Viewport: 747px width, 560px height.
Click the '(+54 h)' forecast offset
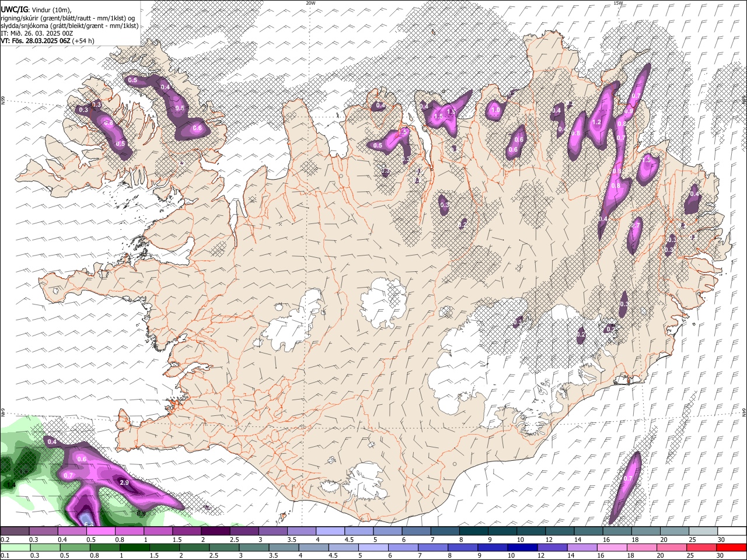pos(83,41)
